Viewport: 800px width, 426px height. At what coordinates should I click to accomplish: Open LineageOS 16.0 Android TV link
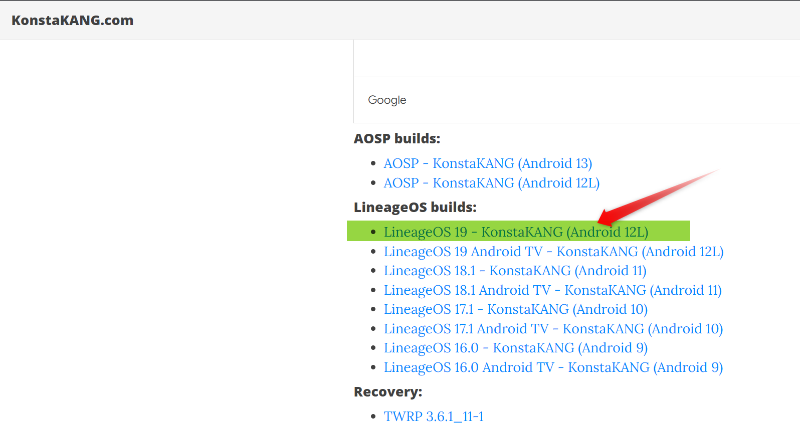(x=553, y=367)
